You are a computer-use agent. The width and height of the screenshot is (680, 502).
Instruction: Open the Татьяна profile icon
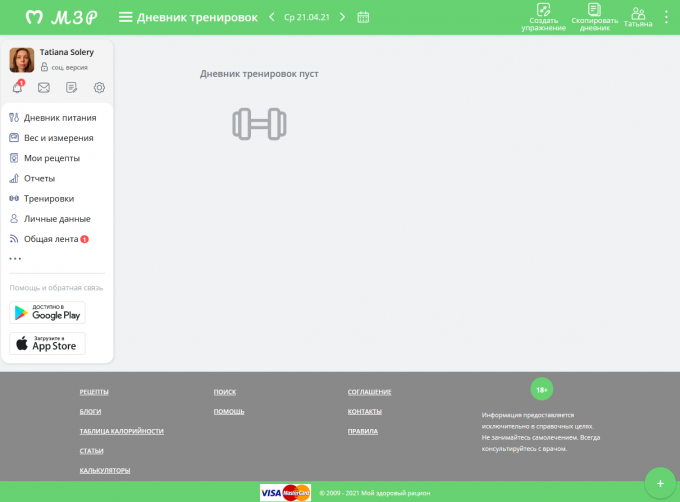[638, 13]
